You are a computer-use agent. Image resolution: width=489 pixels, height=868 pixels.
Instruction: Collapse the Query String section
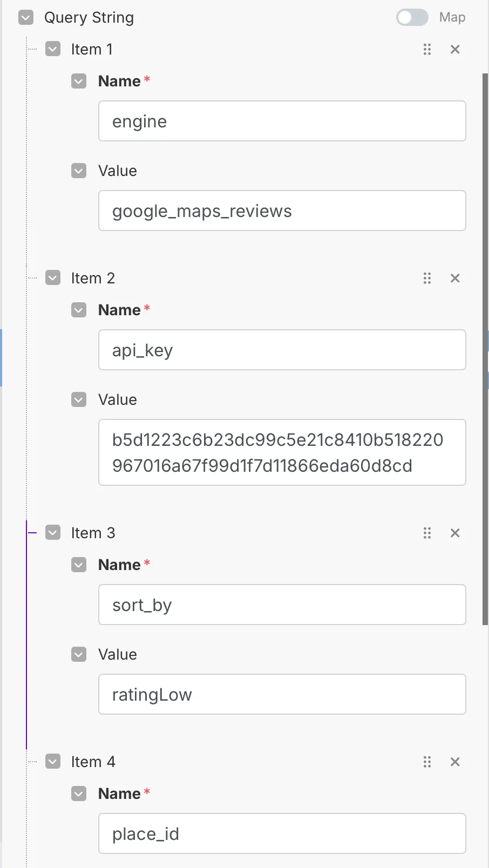[x=26, y=18]
